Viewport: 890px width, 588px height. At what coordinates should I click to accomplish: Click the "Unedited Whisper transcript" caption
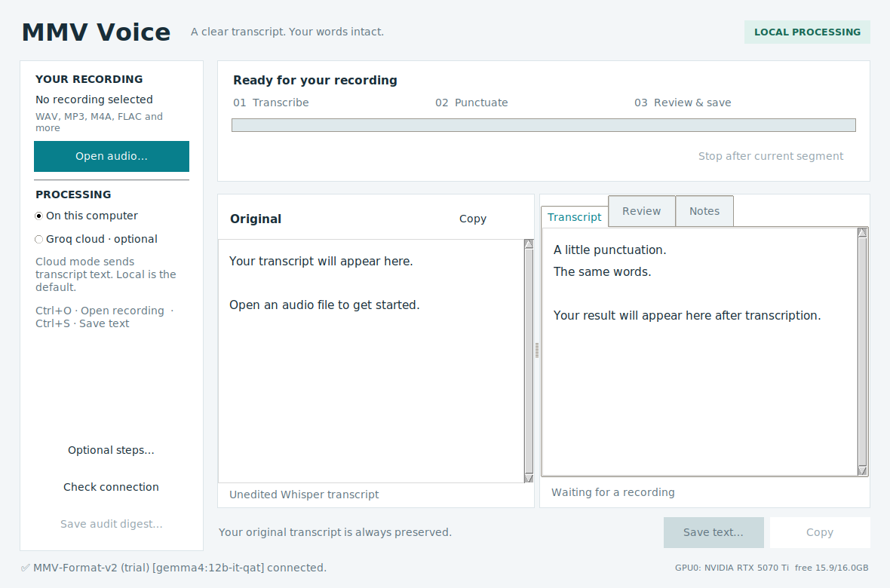point(304,495)
